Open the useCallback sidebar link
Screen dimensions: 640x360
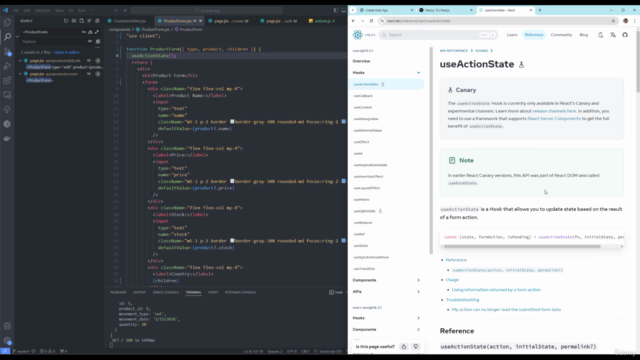363,96
